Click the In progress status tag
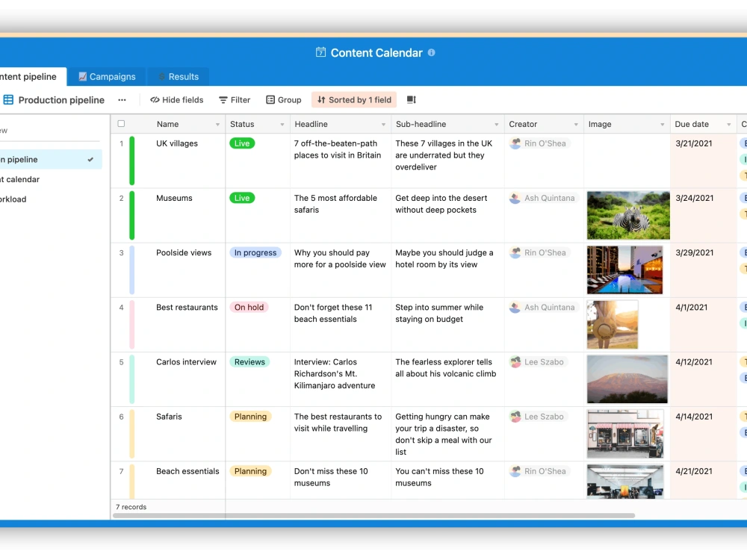This screenshot has width=747, height=560. pos(255,253)
